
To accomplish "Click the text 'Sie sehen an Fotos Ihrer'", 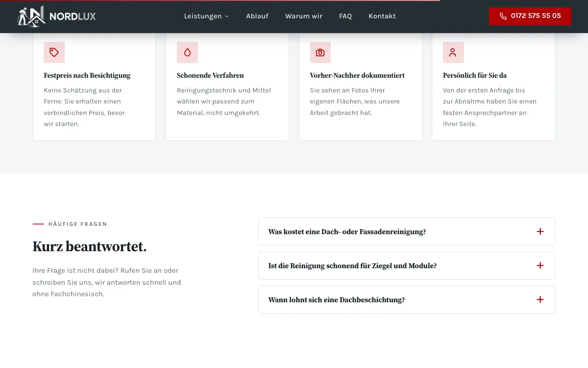I will [348, 90].
